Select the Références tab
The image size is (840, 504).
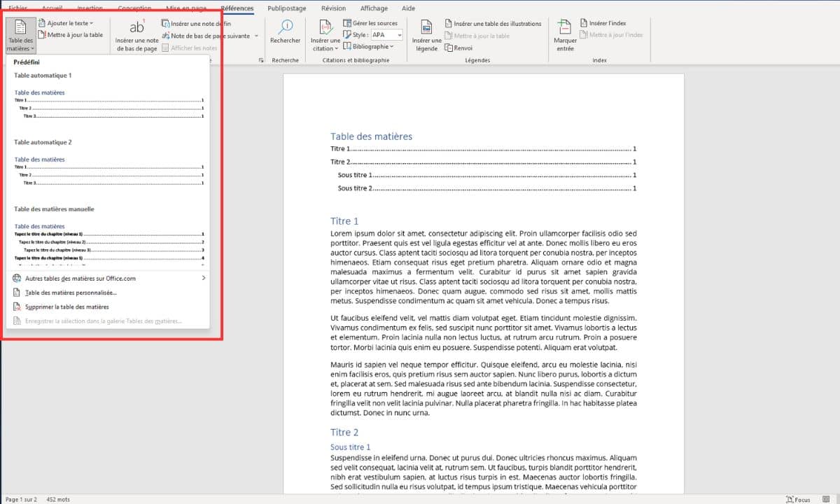point(237,8)
